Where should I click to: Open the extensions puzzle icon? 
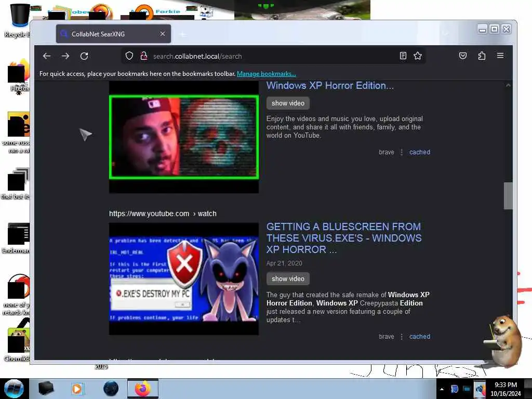pyautogui.click(x=482, y=56)
